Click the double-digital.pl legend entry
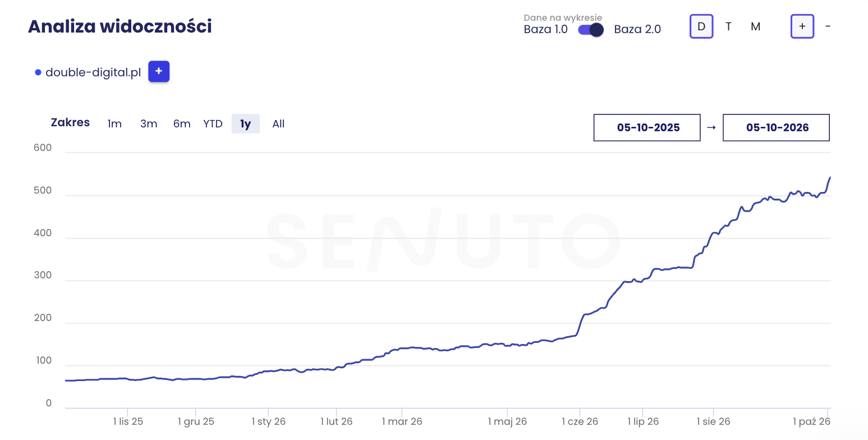Screen dimensions: 868x440 (x=88, y=72)
